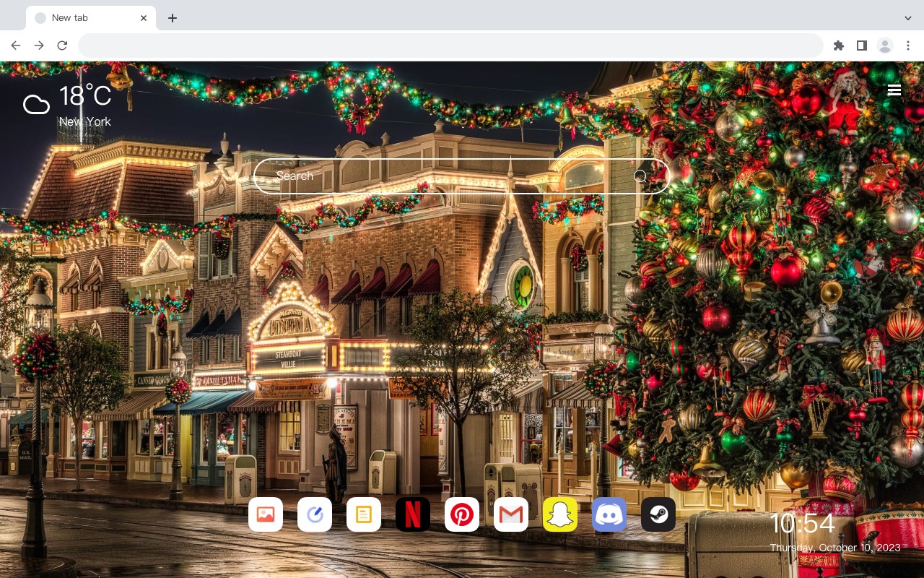Close the New tab tab
This screenshot has width=924, height=578.
click(144, 18)
